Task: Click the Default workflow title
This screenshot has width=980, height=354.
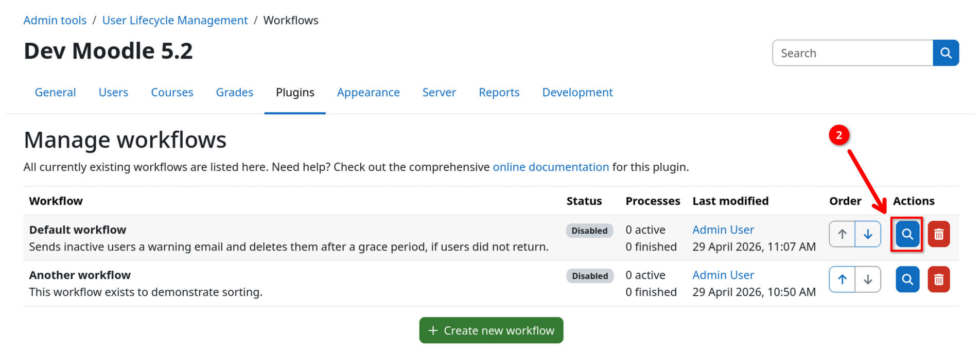Action: click(x=78, y=230)
